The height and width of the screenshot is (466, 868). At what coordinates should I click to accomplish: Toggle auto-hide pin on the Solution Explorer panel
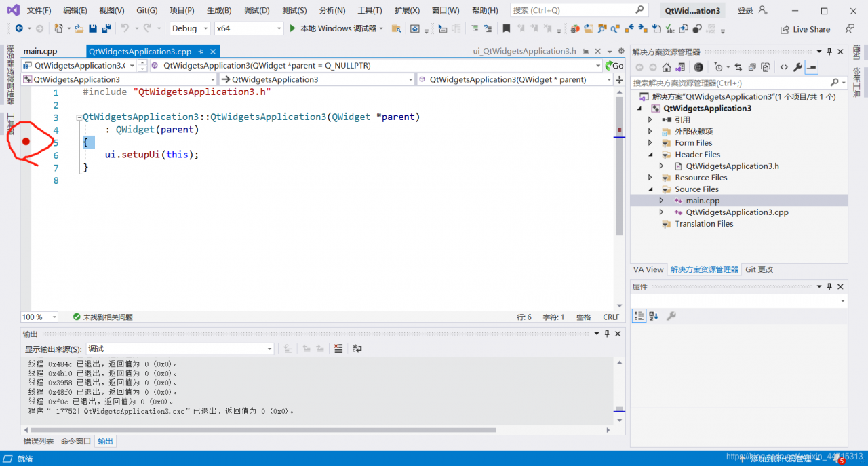[829, 52]
